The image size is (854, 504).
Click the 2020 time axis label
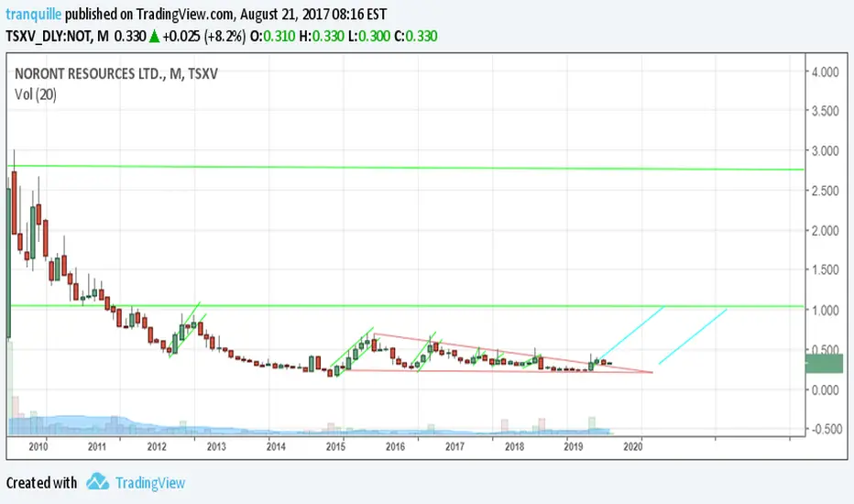tap(633, 447)
